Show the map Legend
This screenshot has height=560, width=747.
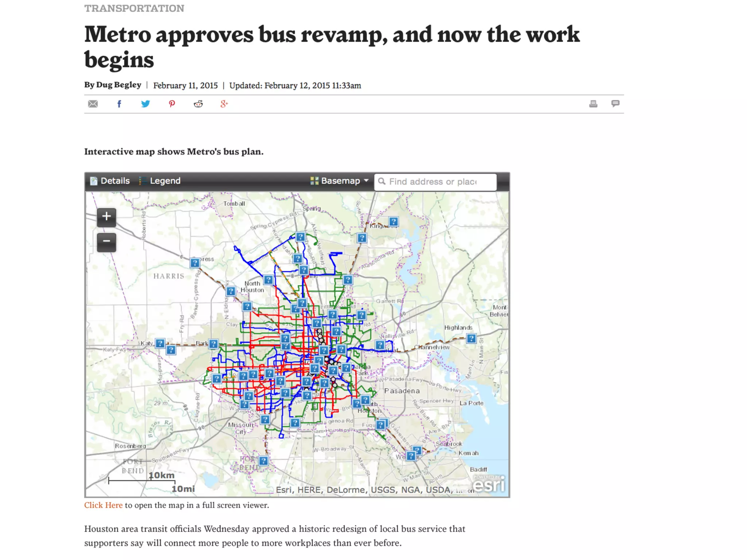click(160, 181)
